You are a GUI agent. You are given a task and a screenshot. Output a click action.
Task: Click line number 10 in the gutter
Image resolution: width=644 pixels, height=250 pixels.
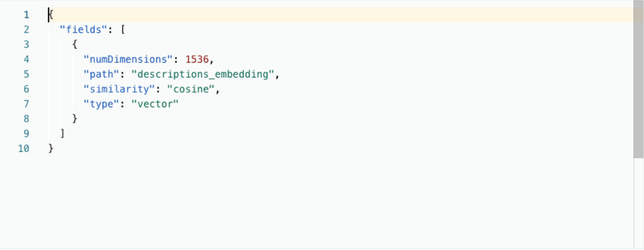(x=24, y=148)
